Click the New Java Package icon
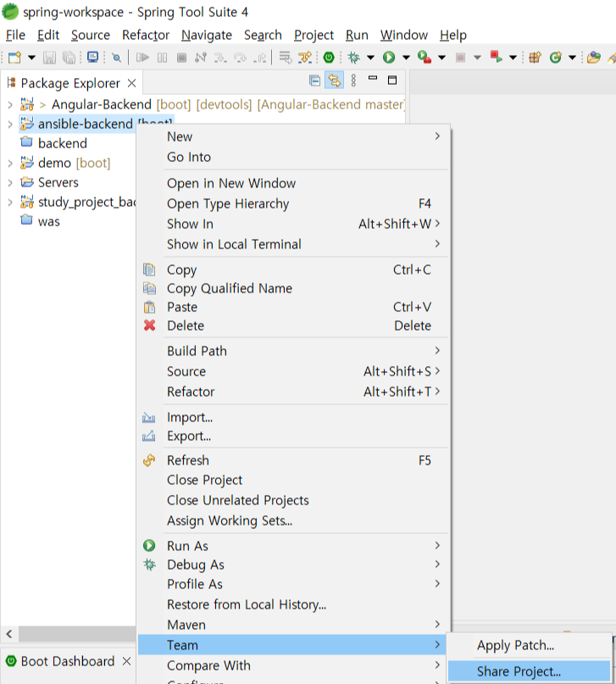Viewport: 616px width, 684px height. coord(535,57)
